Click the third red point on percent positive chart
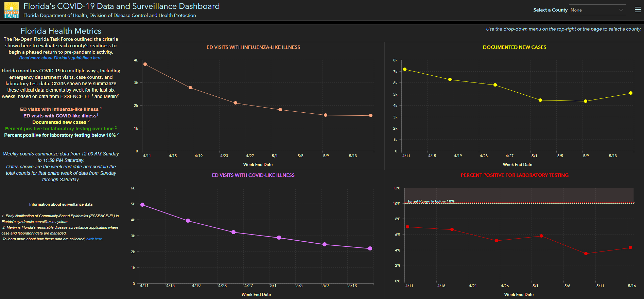Screen dimensions: 644x299 point(497,241)
